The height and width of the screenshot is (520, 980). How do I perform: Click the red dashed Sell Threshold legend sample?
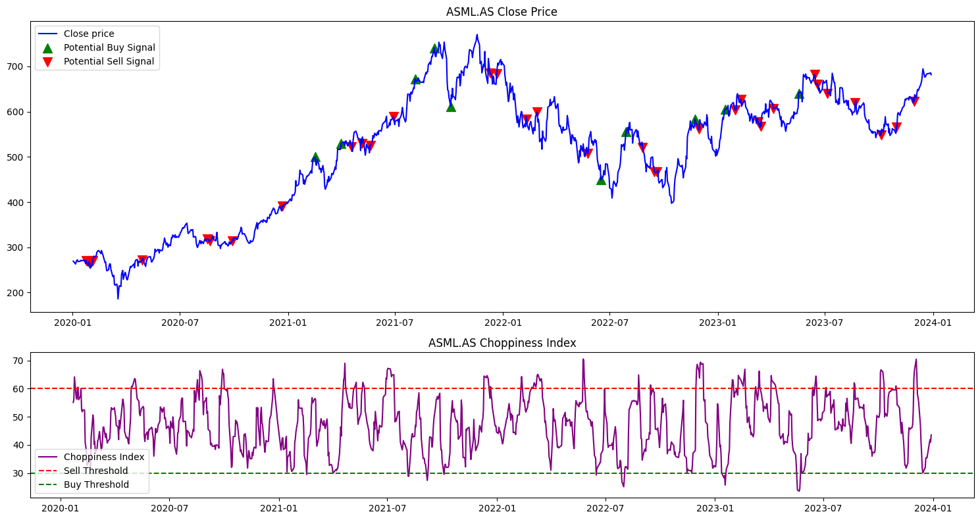point(47,471)
